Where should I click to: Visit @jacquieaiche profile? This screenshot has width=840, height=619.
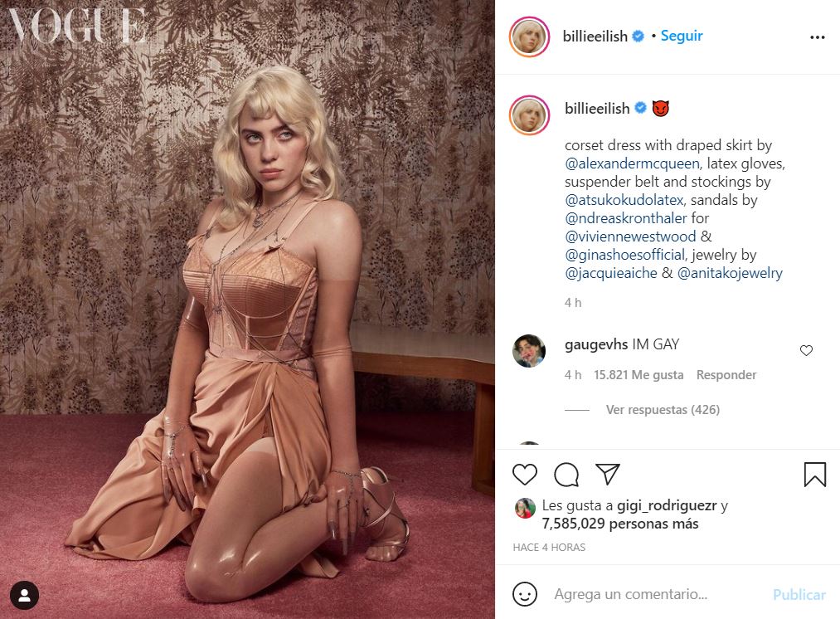(x=610, y=273)
